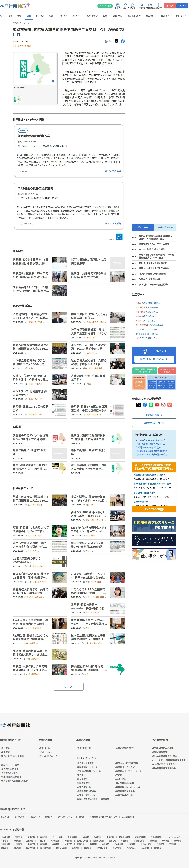Expand the 連載・特集 menu dropdown

click(x=118, y=16)
